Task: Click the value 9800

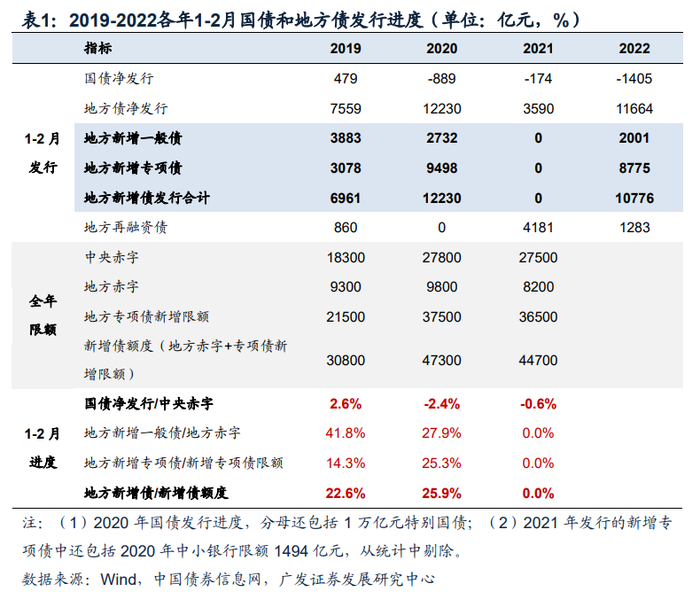Action: 442,287
